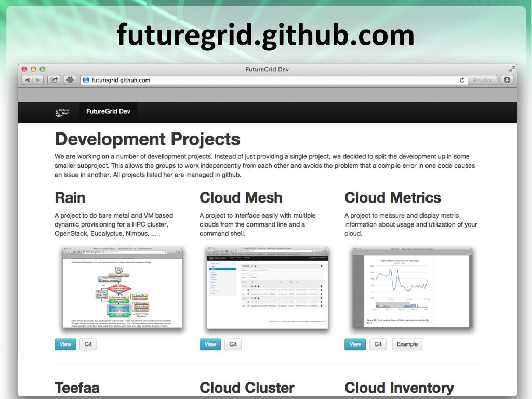This screenshot has height=399, width=532.
Task: Reload the page with the refresh icon
Action: [462, 80]
